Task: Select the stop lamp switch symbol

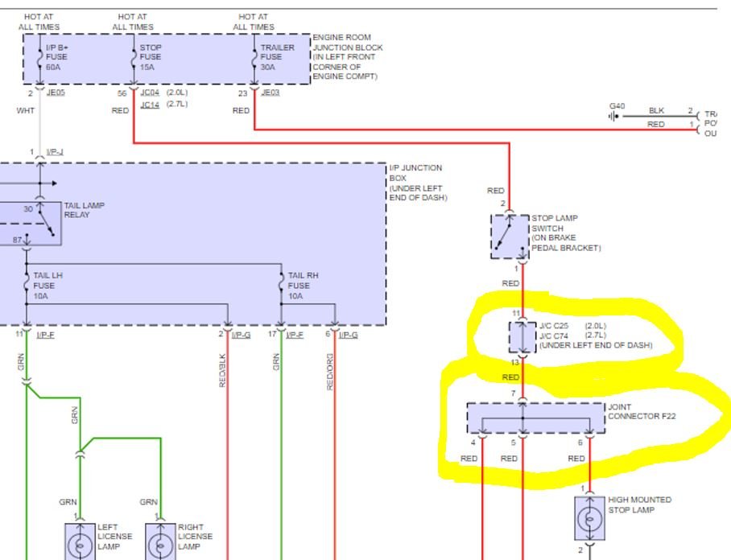Action: (510, 236)
